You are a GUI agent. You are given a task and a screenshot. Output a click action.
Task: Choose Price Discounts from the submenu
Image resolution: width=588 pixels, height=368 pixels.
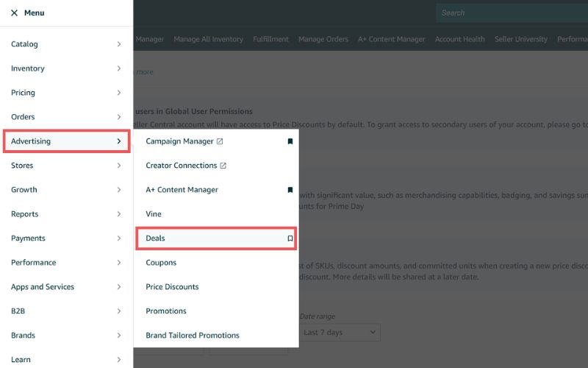tap(172, 287)
